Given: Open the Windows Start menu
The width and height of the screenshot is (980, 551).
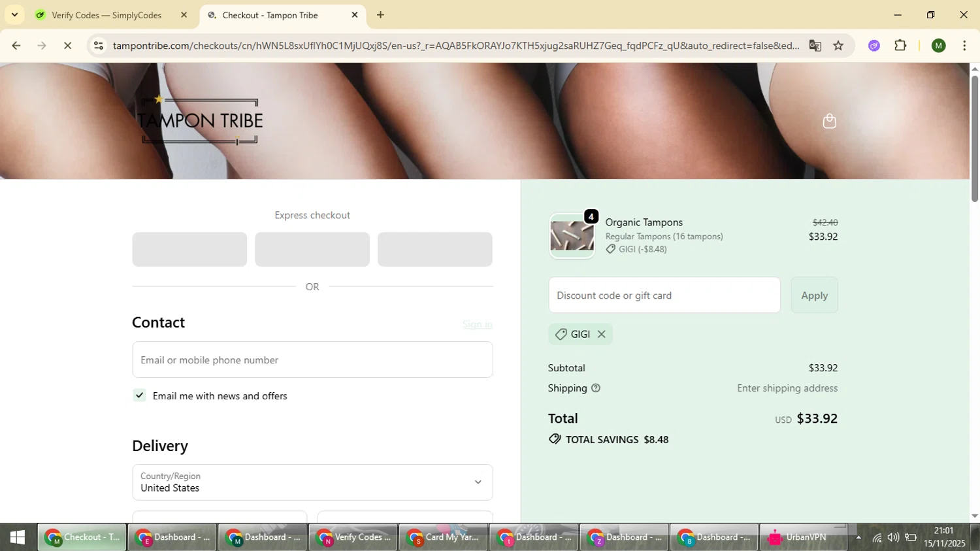Looking at the screenshot, I should point(18,537).
